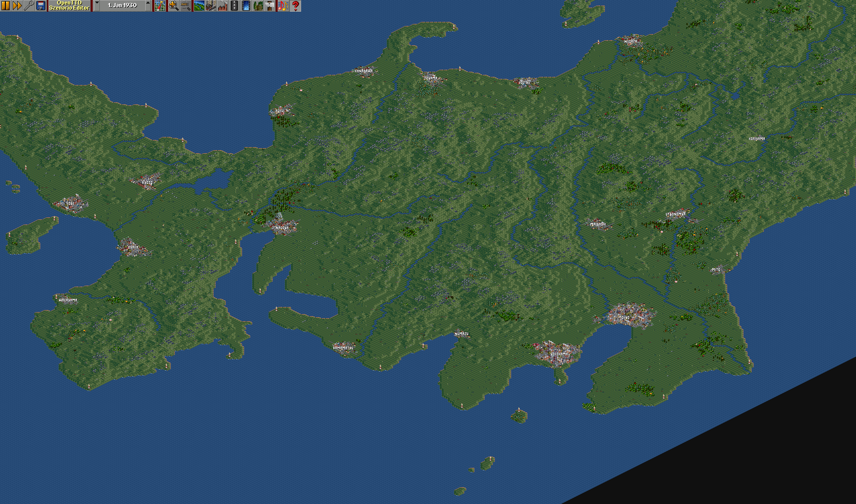Image resolution: width=856 pixels, height=504 pixels.
Task: Open the wrench settings menu
Action: click(29, 6)
